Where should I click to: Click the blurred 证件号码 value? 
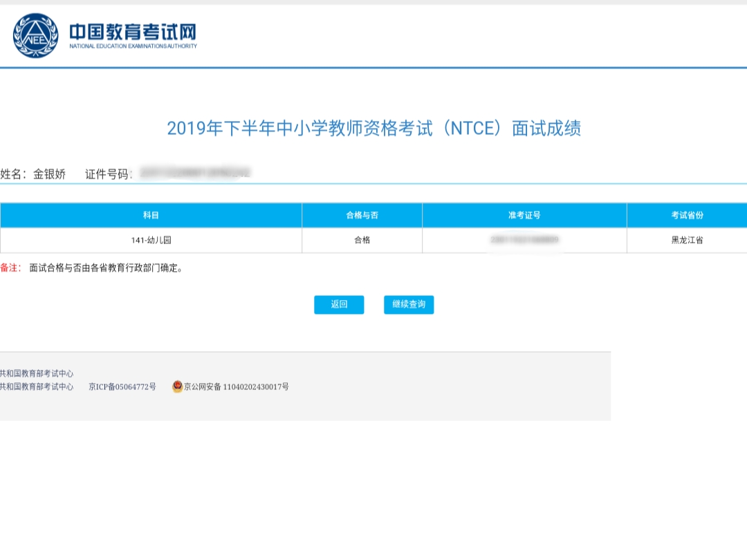(x=194, y=173)
